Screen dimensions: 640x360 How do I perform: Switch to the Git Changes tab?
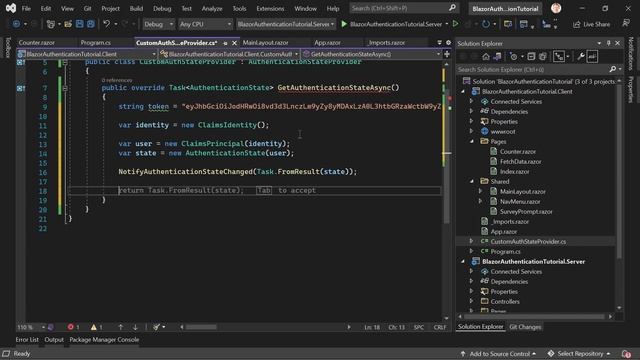tap(525, 327)
